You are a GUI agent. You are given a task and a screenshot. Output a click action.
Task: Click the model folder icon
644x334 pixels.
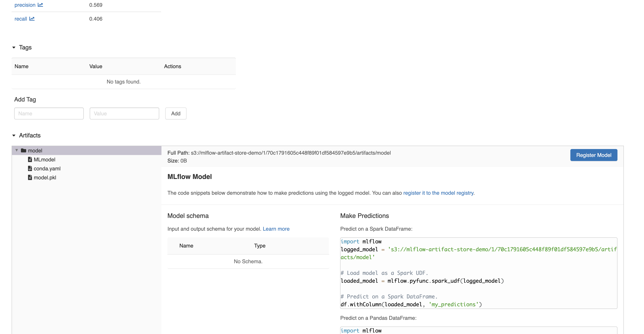24,151
